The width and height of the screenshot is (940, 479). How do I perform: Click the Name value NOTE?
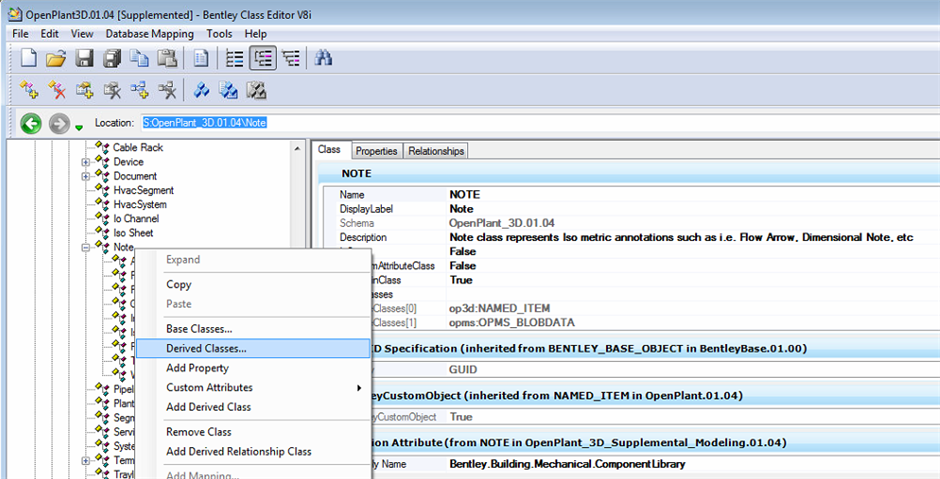tap(465, 195)
